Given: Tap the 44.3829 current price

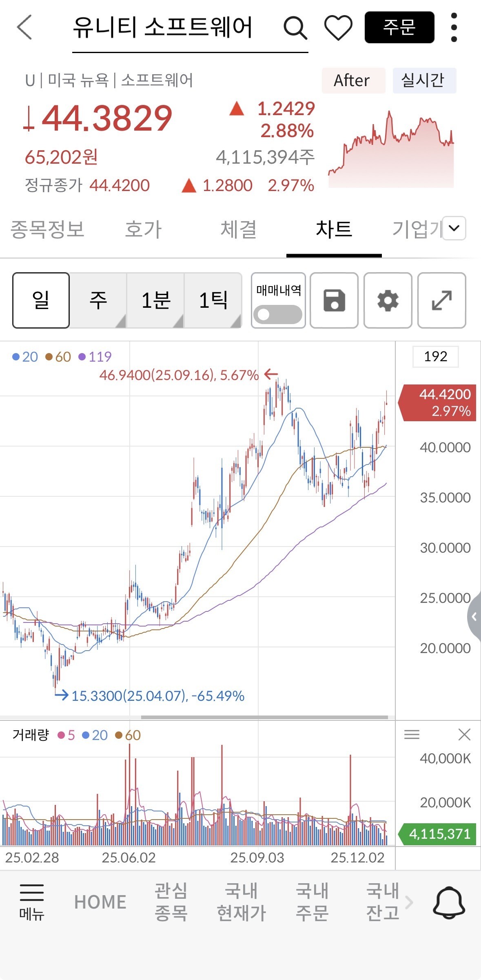Looking at the screenshot, I should [x=107, y=118].
